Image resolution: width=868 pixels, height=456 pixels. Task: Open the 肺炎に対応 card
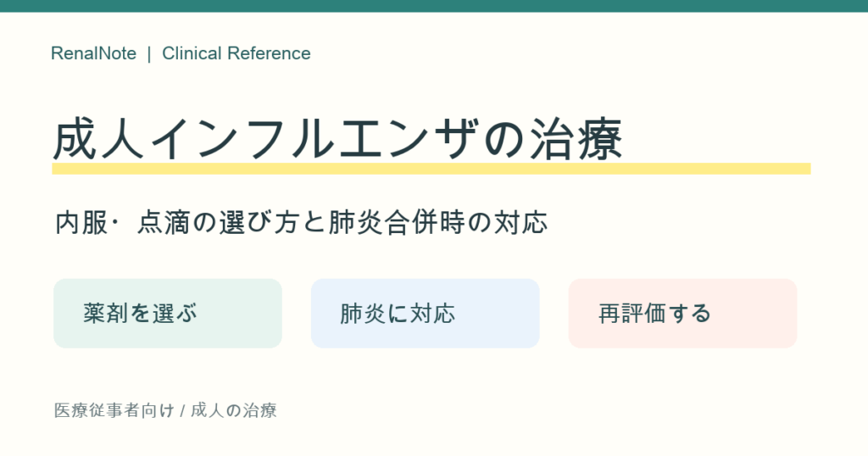point(426,314)
